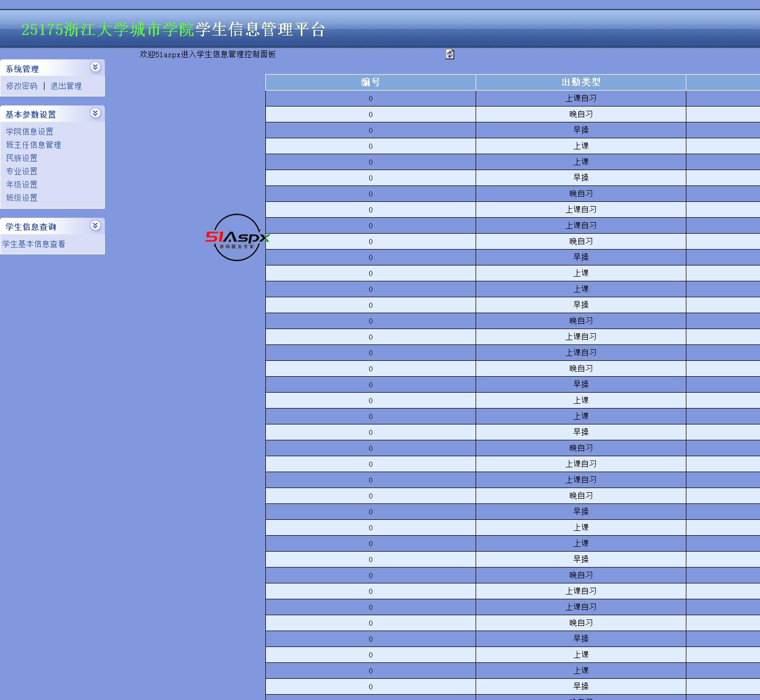Open 学院信息设置 in the sidebar
760x700 pixels.
[x=30, y=131]
